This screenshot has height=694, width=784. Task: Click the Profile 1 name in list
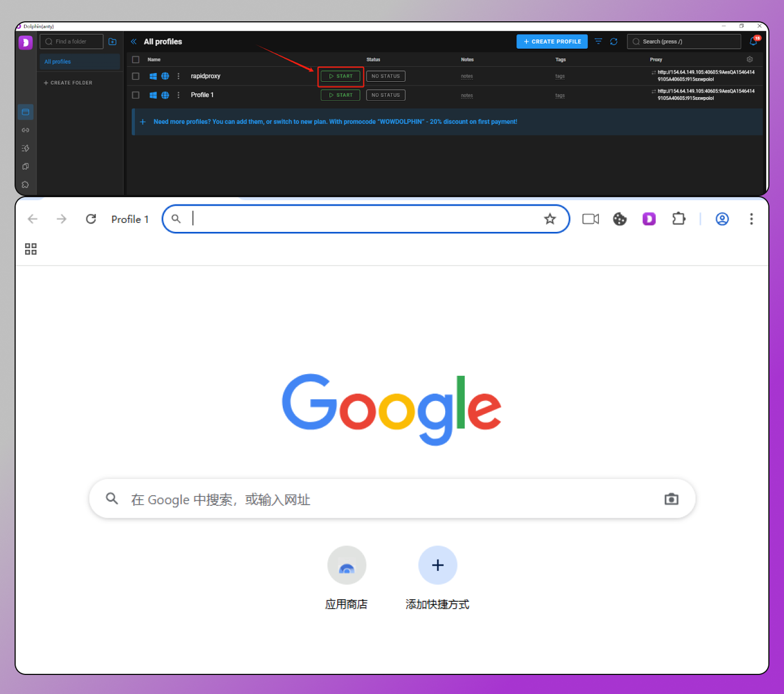tap(202, 95)
